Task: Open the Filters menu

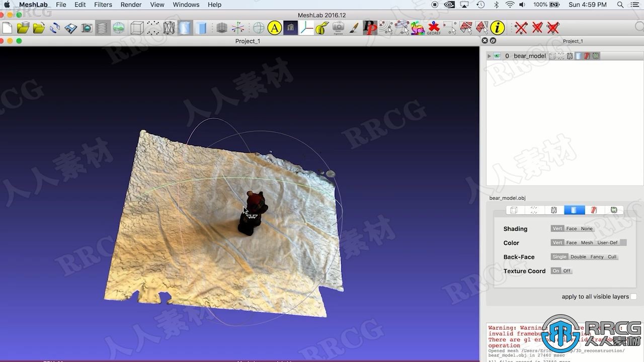Action: point(103,5)
